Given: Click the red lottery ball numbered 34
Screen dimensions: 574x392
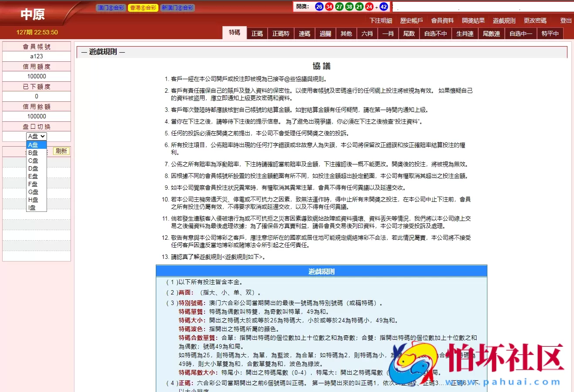Looking at the screenshot, I should pos(329,7).
